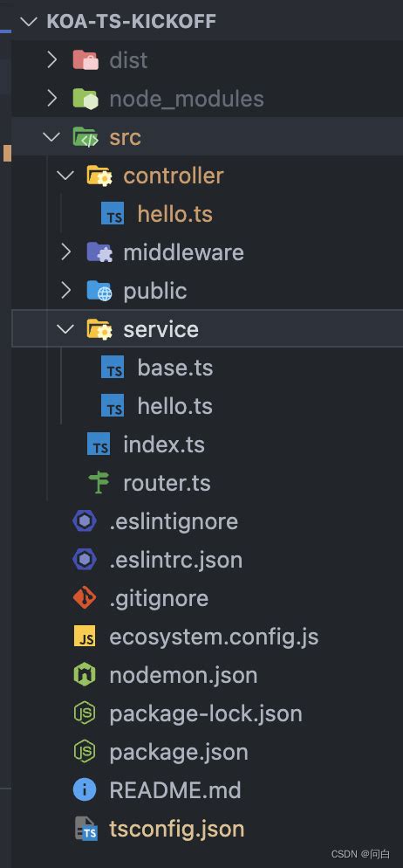Click the green node_modules folder icon
Viewport: 403px width, 868px height.
tap(85, 99)
